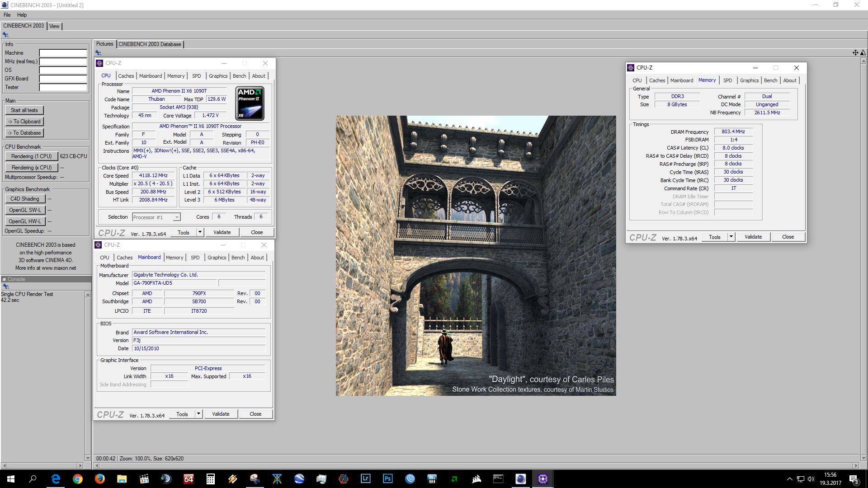The image size is (868, 488).
Task: Launch Firefox from taskbar
Action: [100, 479]
